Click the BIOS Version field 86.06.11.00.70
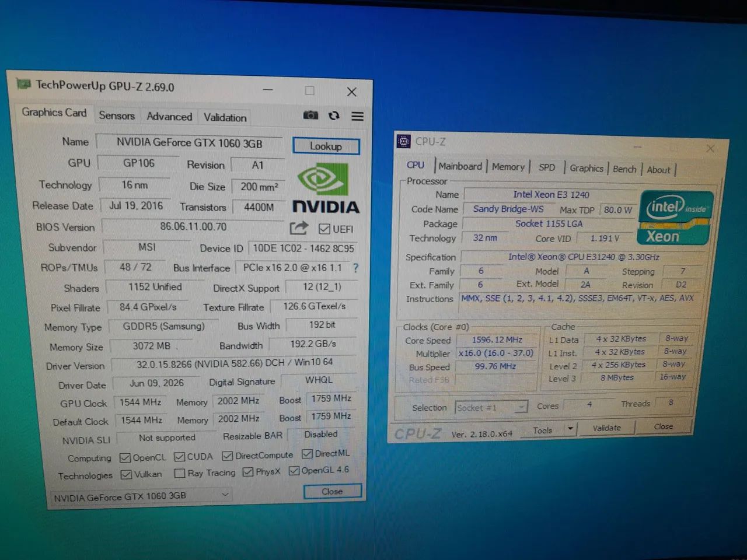747x560 pixels. pyautogui.click(x=193, y=226)
